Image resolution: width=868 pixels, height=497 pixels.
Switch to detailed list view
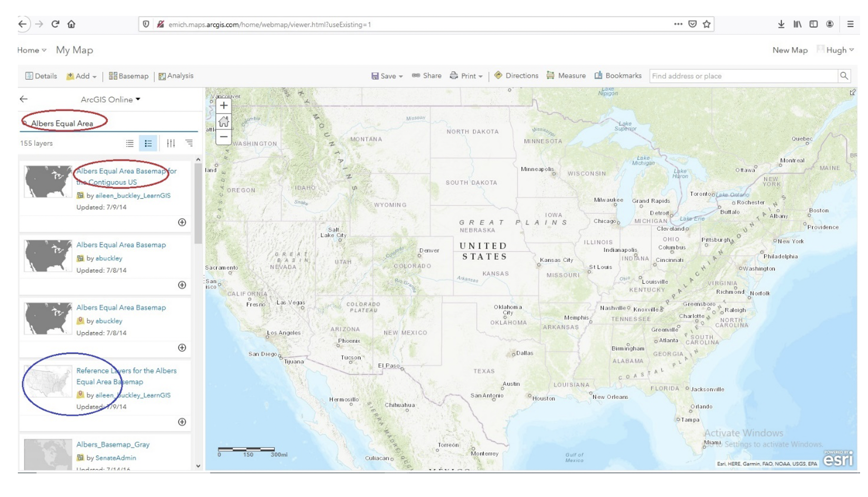pyautogui.click(x=148, y=143)
